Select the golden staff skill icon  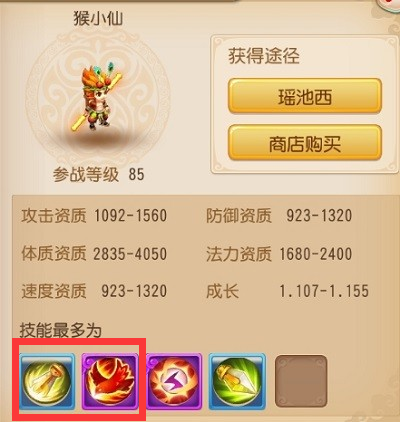point(47,382)
